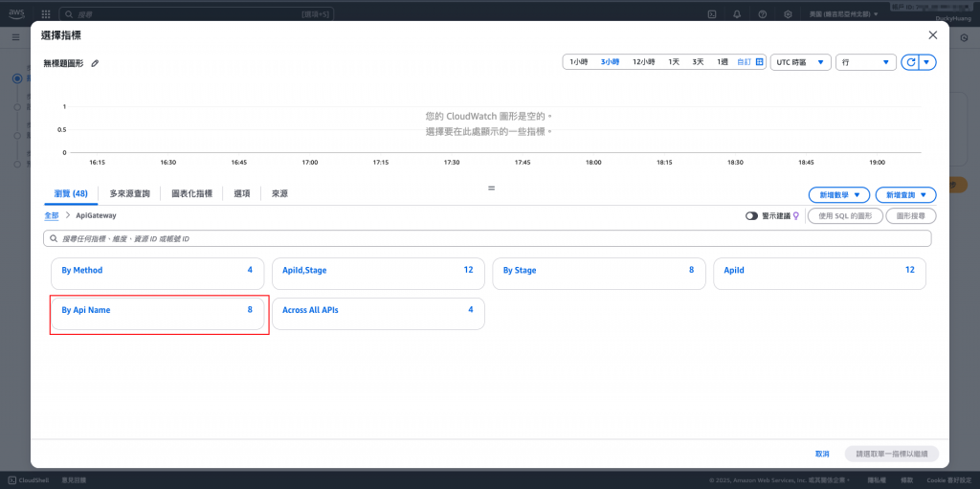
Task: Open Across All APIs metrics card
Action: (x=378, y=313)
